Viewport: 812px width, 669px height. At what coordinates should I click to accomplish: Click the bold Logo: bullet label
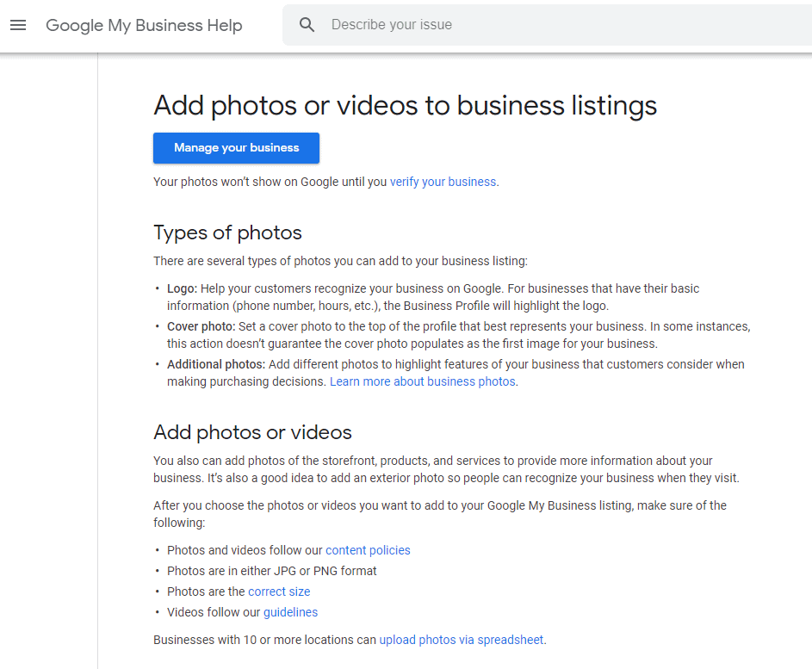(x=182, y=289)
